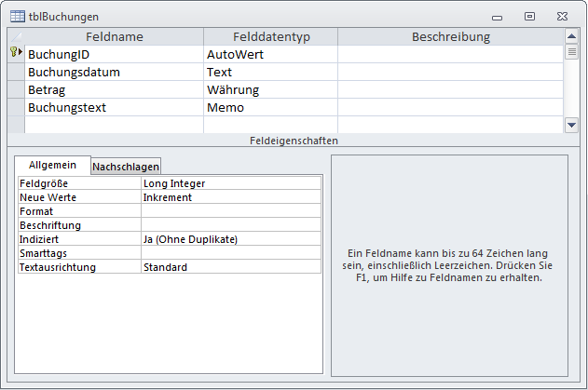588x390 pixels.
Task: Open Indiziert property showing Ja (Ohne Duplikate)
Action: tap(230, 239)
